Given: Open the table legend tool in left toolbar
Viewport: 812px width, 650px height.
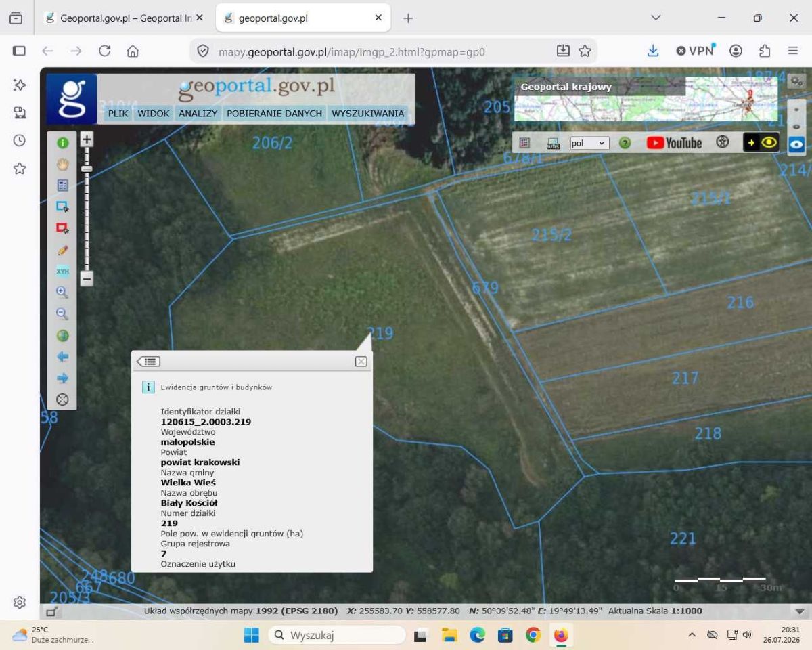Looking at the screenshot, I should (x=62, y=185).
